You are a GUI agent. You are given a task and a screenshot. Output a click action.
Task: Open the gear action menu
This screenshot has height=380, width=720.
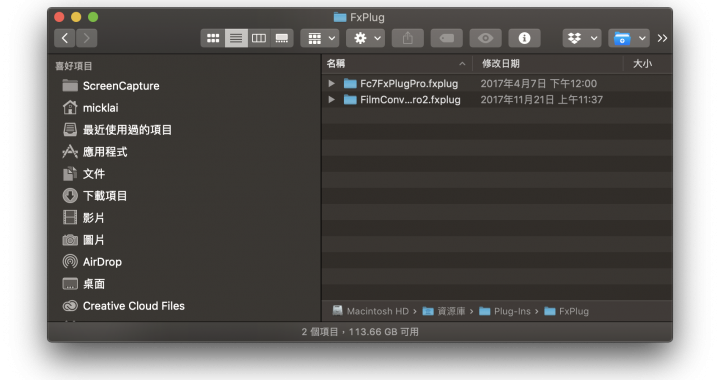point(366,38)
